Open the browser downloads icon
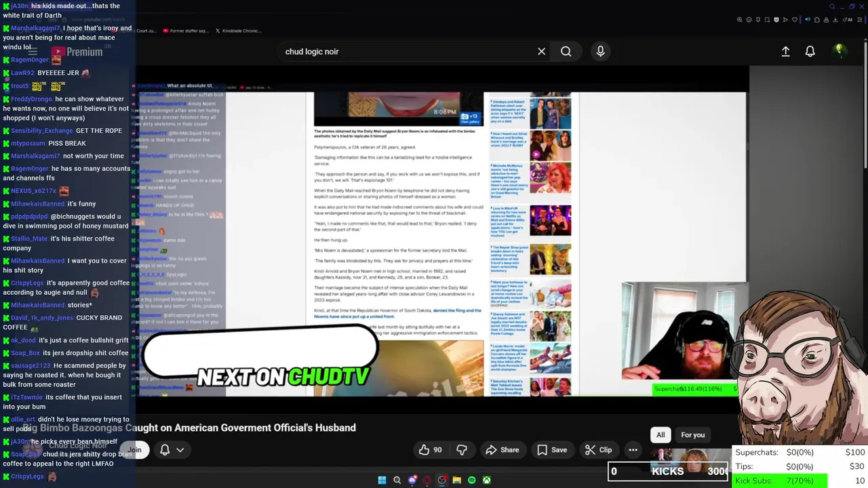The width and height of the screenshot is (868, 488). click(x=835, y=20)
